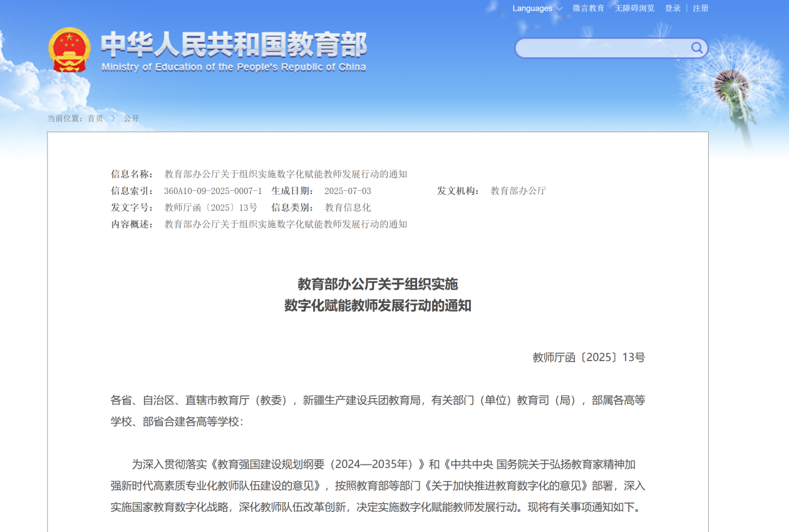Click the 内容概述 label
Image resolution: width=789 pixels, height=532 pixels.
click(132, 224)
